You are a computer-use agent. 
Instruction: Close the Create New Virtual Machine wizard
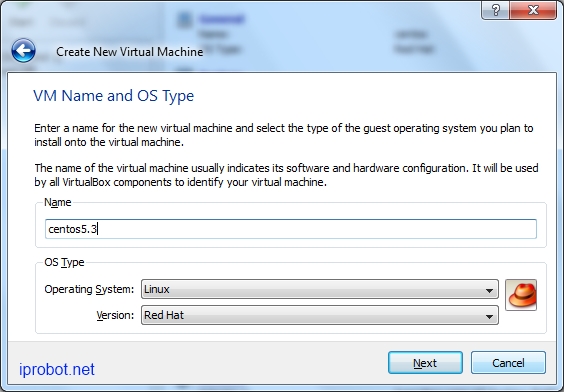[533, 10]
